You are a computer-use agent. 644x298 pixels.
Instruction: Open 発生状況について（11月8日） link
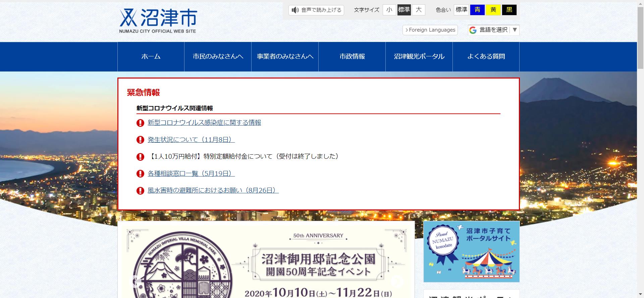(x=191, y=140)
